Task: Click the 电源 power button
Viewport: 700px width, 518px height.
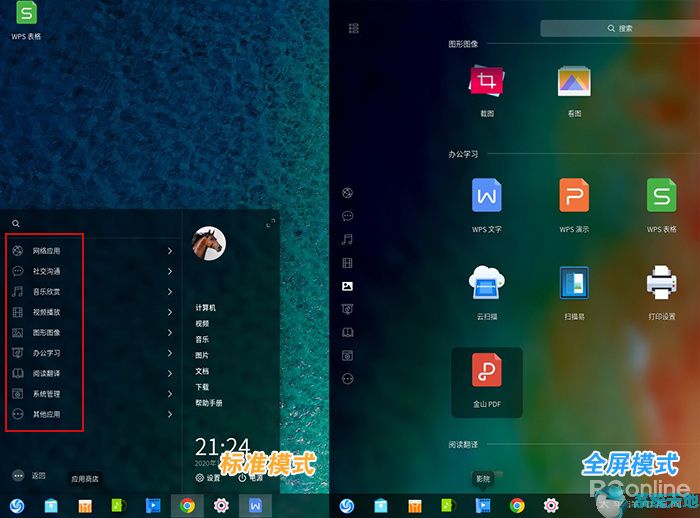Action: click(x=250, y=478)
